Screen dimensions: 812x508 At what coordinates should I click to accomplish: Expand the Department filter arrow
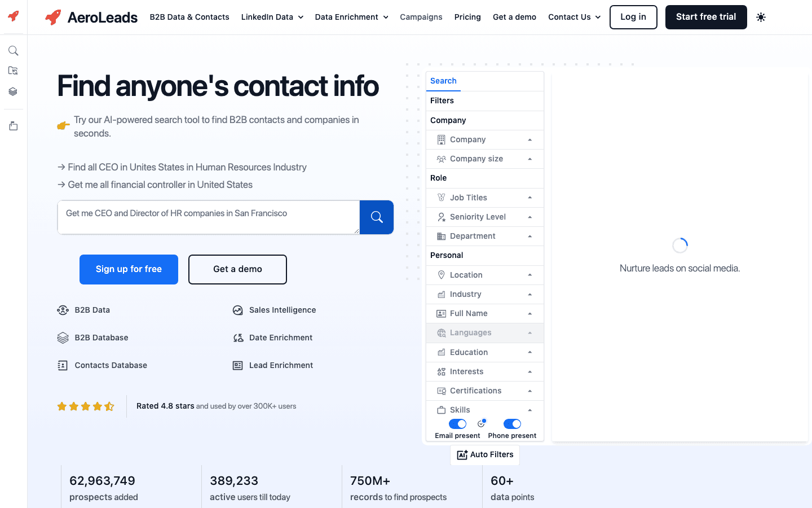pos(530,237)
